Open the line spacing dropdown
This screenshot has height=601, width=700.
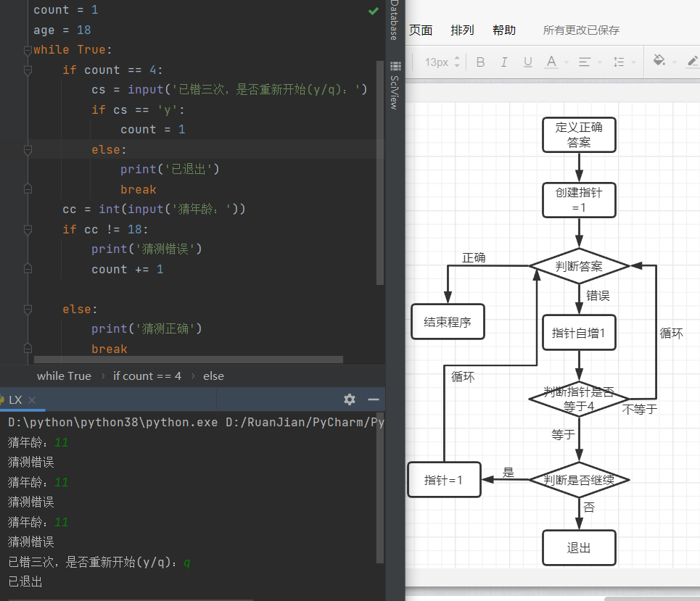tap(619, 62)
